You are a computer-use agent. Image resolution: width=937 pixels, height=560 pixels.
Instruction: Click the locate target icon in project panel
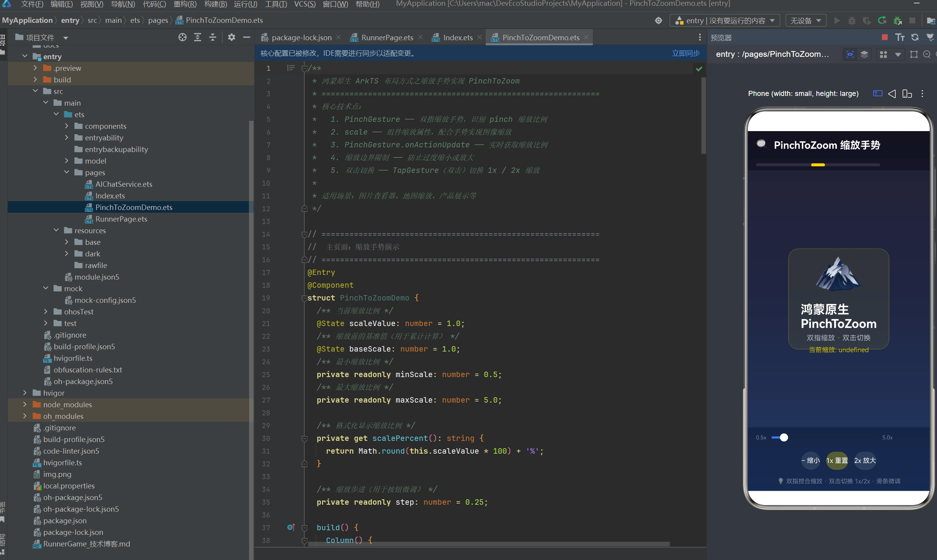182,37
